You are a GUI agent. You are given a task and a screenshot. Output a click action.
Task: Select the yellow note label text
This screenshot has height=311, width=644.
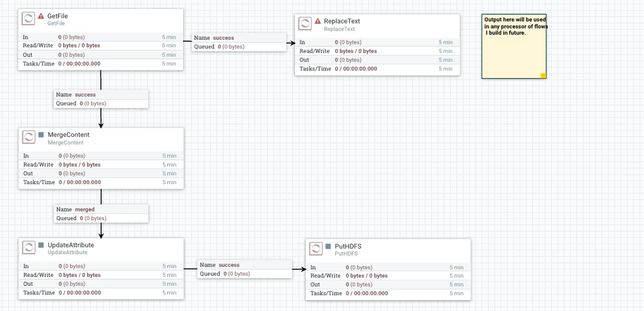516,26
